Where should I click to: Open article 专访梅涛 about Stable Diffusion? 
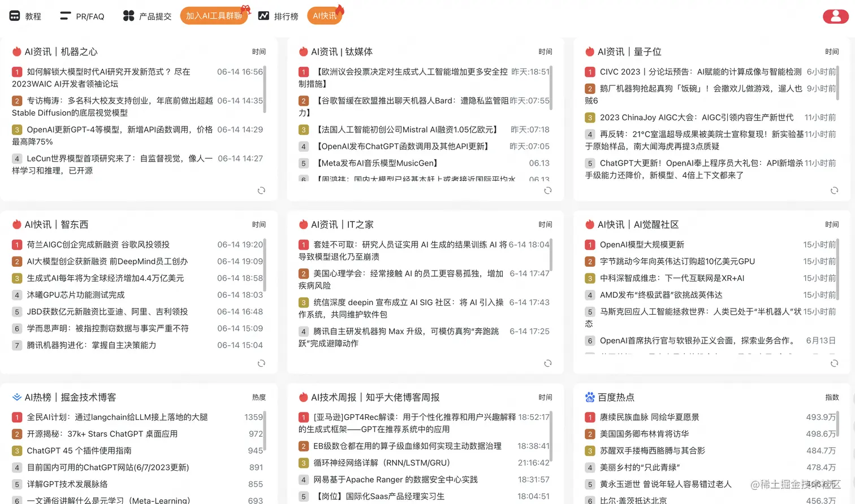[112, 107]
